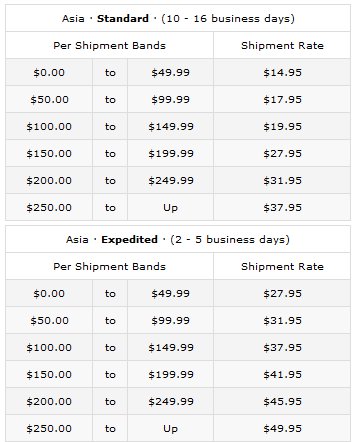Select the $45.95 expedited rate cell

point(282,401)
